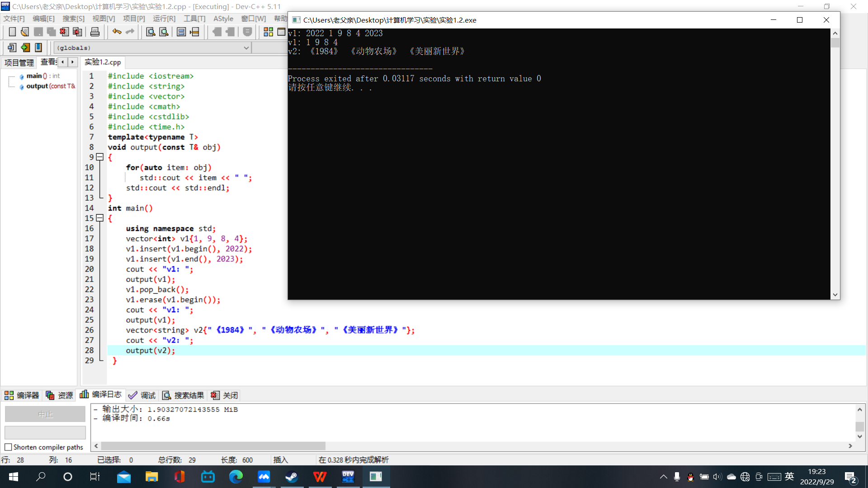This screenshot has height=488, width=868.
Task: Open the (globals) scope dropdown
Action: (246, 47)
